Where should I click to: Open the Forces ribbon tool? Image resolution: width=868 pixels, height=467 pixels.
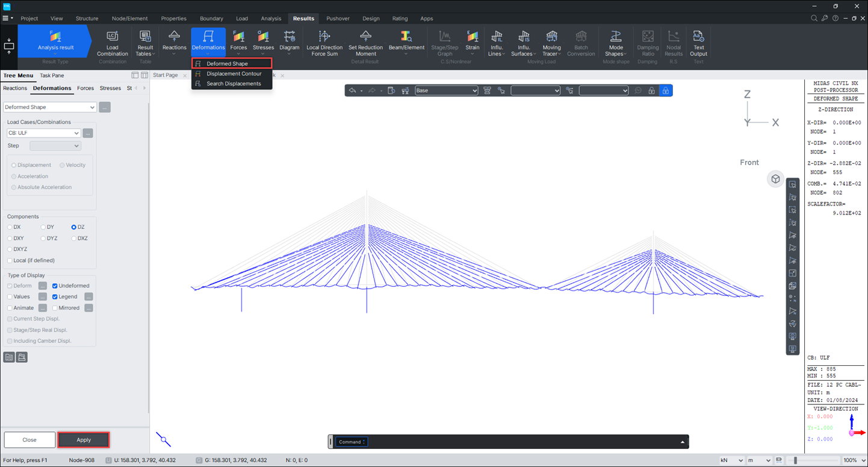coord(238,43)
